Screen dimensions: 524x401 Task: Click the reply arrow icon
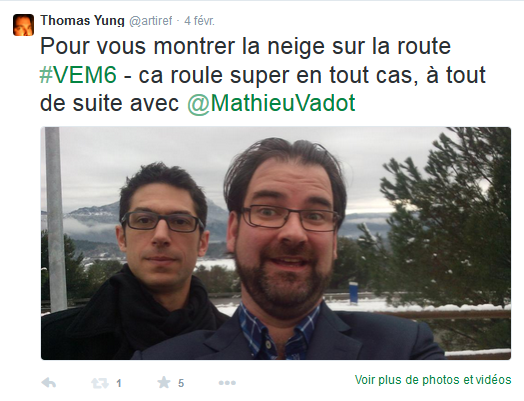(49, 383)
